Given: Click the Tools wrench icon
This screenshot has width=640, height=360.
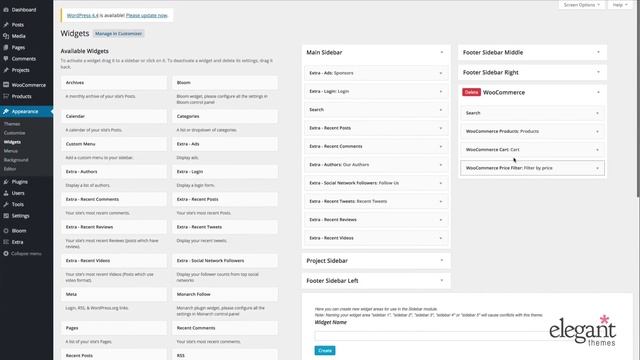Looking at the screenshot, I should point(6,204).
